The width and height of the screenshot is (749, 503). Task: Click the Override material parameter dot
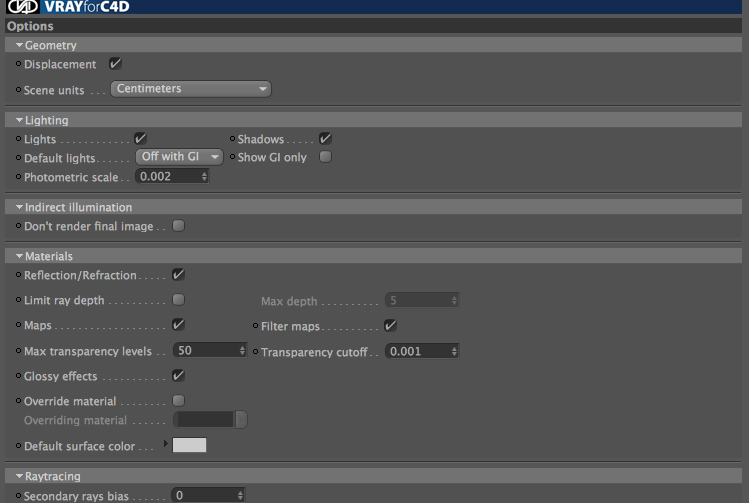point(19,401)
